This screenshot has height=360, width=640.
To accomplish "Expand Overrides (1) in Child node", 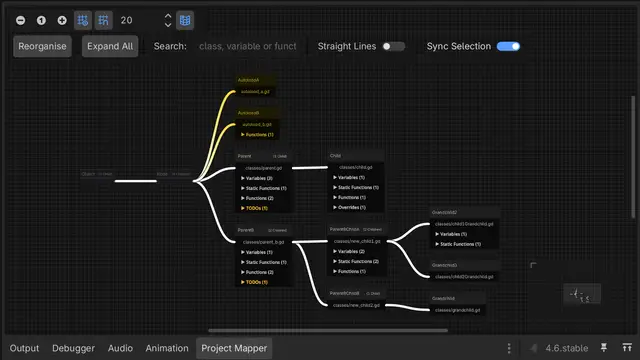I will [x=349, y=207].
